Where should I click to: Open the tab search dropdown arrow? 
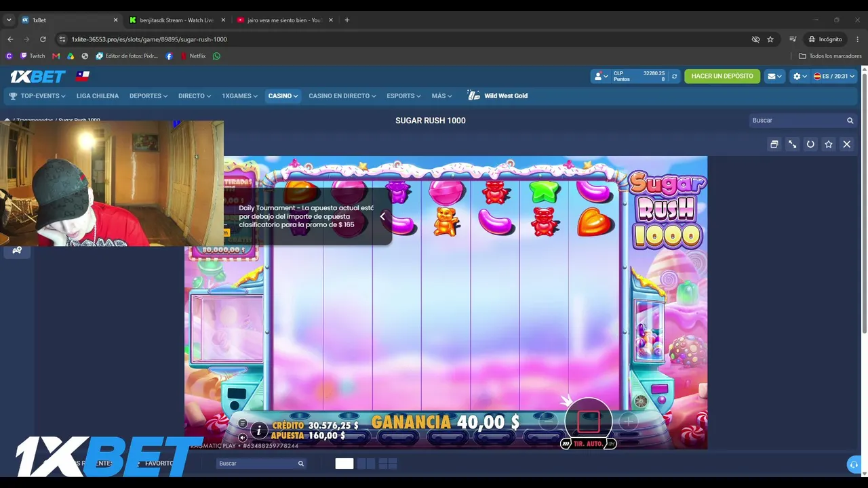pos(9,20)
